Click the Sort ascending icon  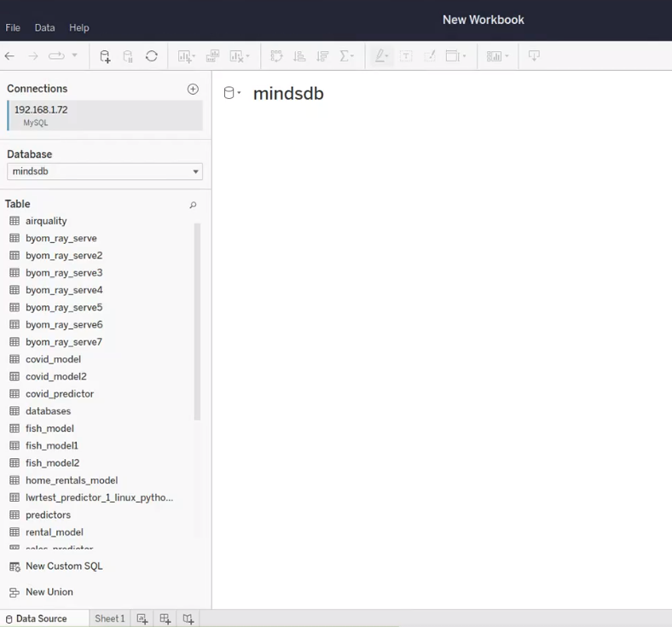299,56
